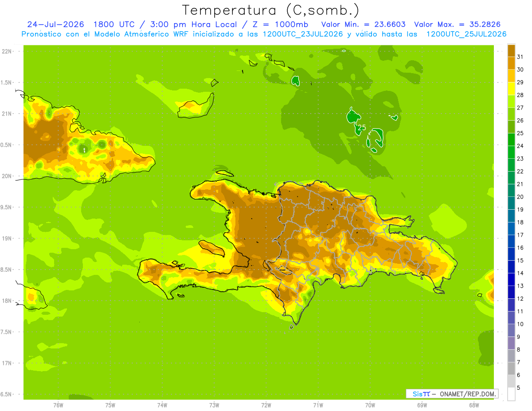The height and width of the screenshot is (411, 532).
Task: Click the longitude label '76W'
Action: 58,405
